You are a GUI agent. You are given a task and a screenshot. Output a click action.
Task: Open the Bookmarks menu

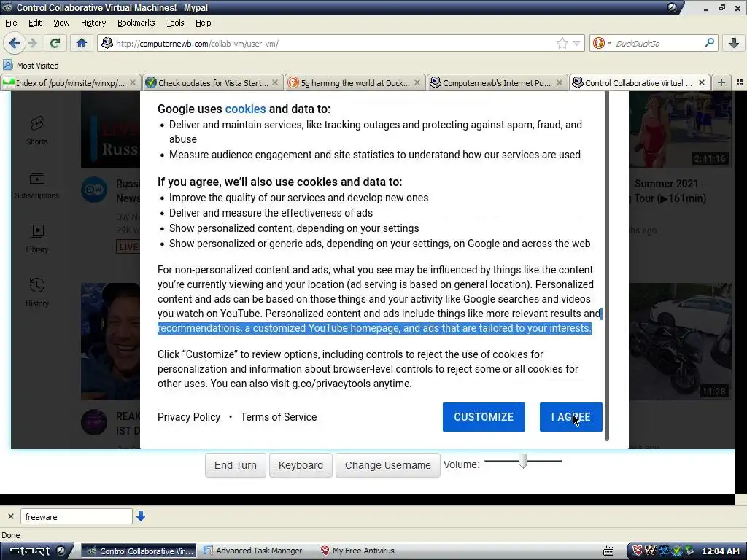click(136, 23)
